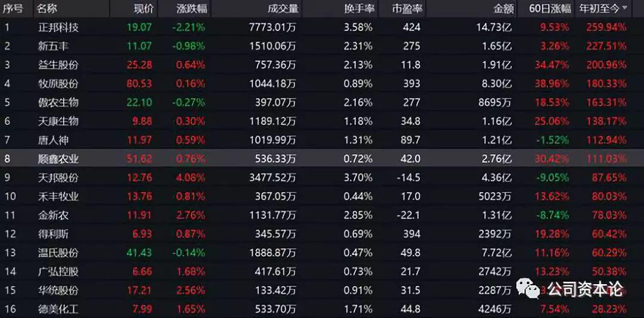Click amount 8695万
Viewport: 644px width, 318px height.
click(496, 102)
